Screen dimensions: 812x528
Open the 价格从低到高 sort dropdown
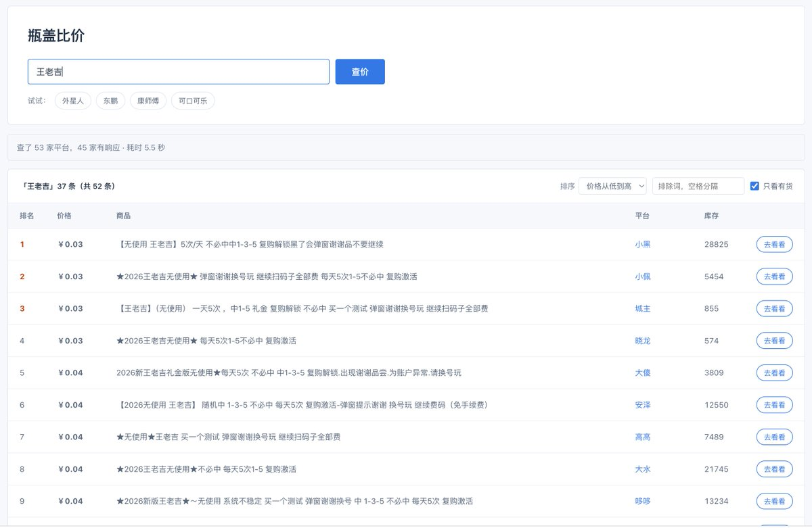pos(612,186)
